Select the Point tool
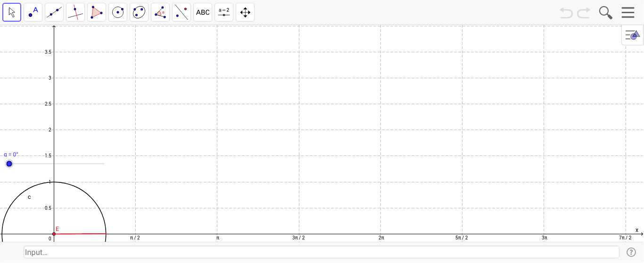This screenshot has height=263, width=644. point(33,12)
